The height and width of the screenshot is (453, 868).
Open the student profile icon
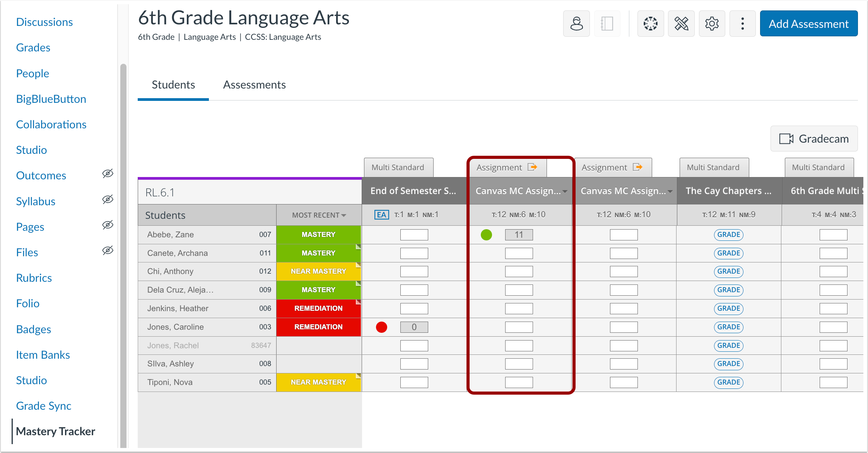click(x=576, y=24)
